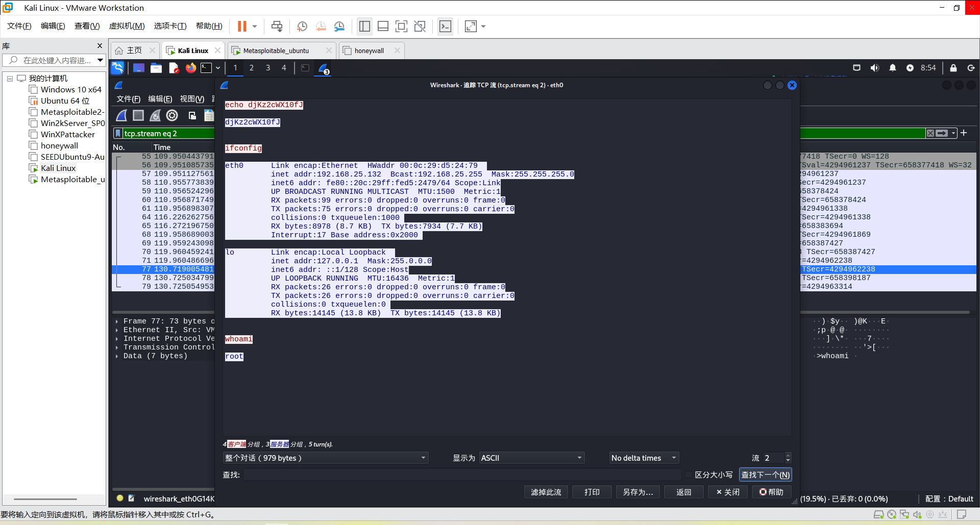Click the filter out this stream button

[x=546, y=492]
